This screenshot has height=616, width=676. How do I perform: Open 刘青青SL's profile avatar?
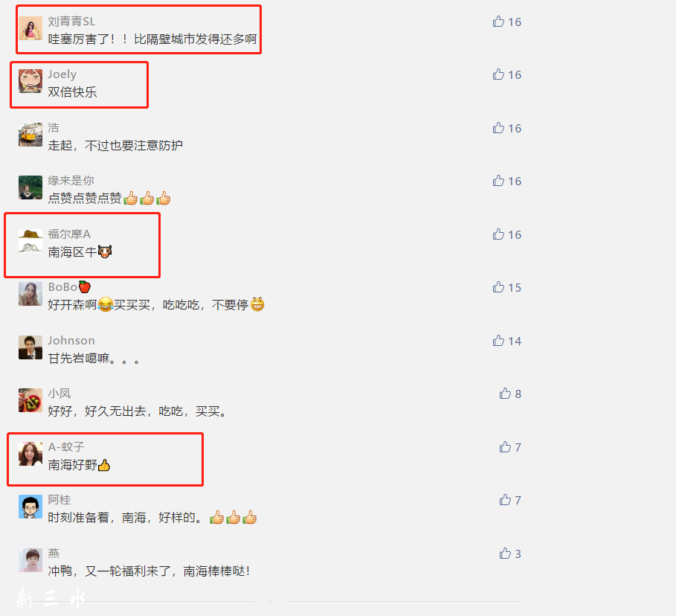coord(30,28)
